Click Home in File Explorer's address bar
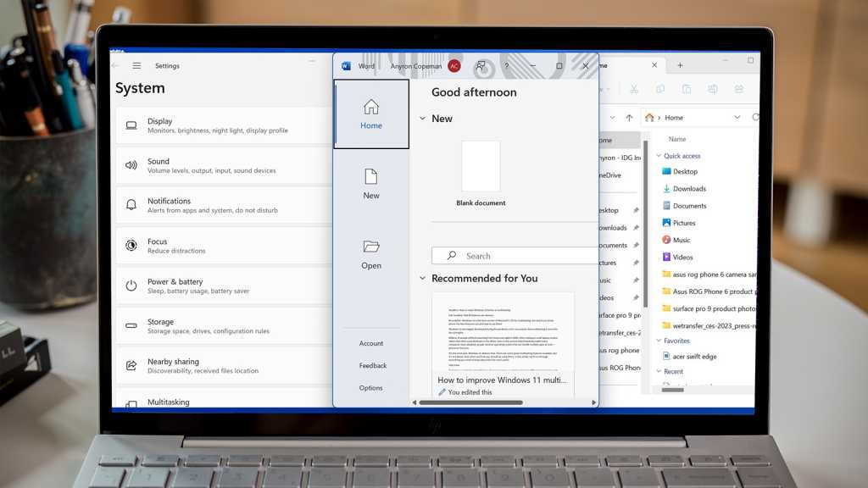This screenshot has width=868, height=488. tap(674, 118)
